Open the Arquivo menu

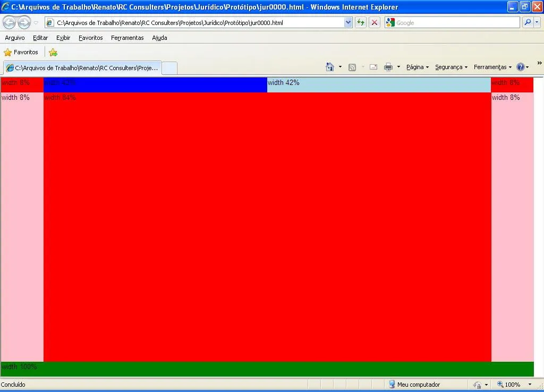tap(14, 38)
